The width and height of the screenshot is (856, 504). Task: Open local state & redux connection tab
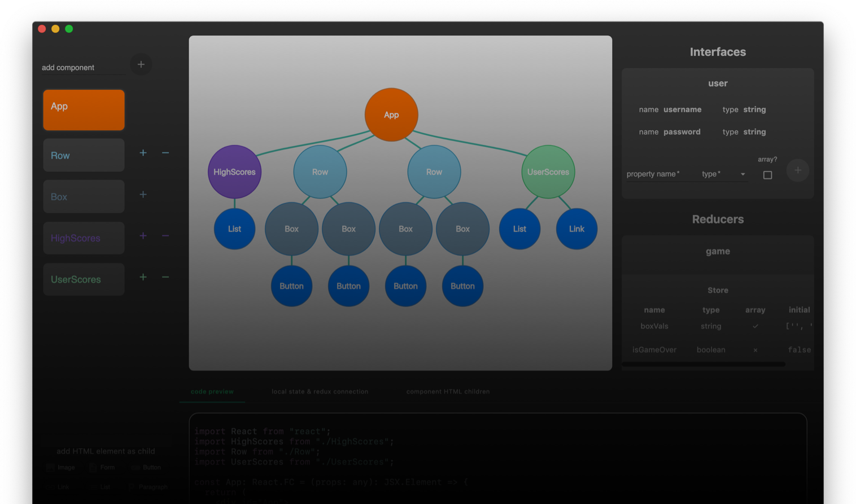320,392
